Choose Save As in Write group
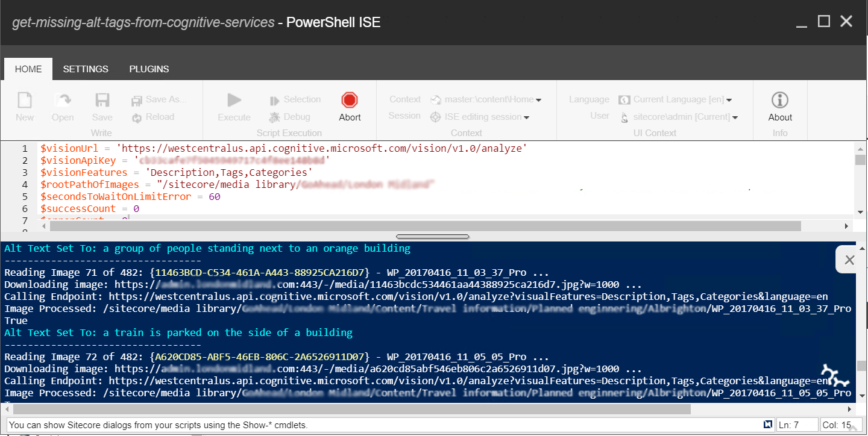 (160, 99)
